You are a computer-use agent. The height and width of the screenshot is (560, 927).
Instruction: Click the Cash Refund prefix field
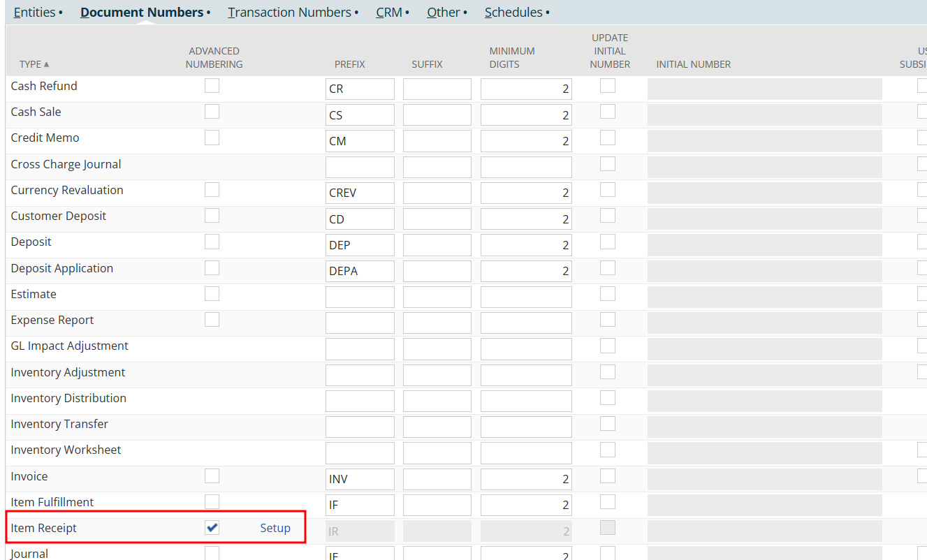click(x=360, y=89)
